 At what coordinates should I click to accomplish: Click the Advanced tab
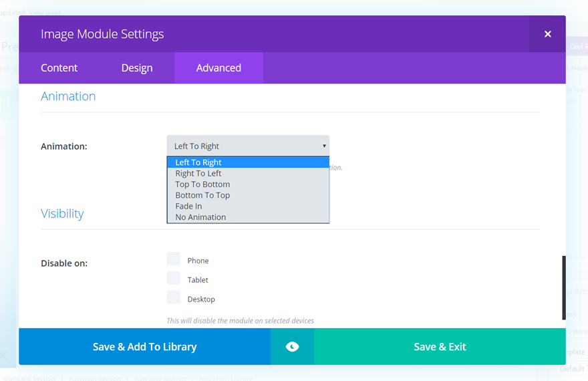[218, 68]
